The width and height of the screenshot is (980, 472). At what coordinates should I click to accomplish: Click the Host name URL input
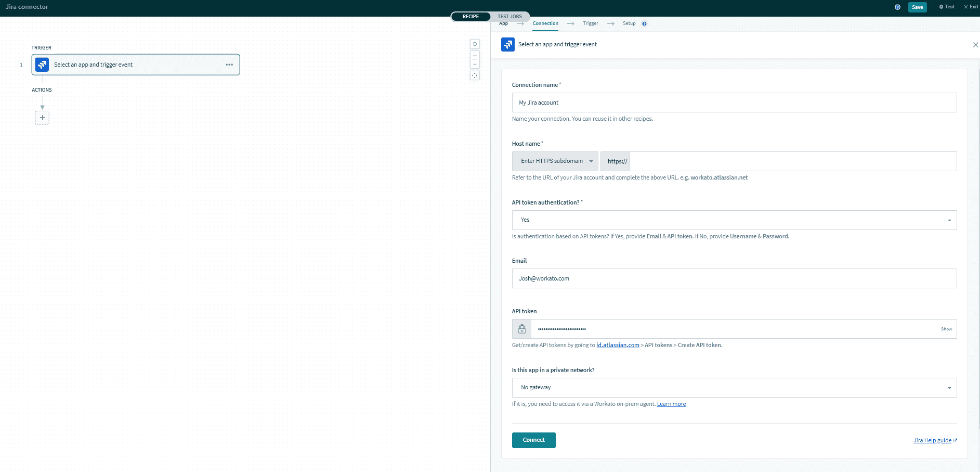(793, 161)
